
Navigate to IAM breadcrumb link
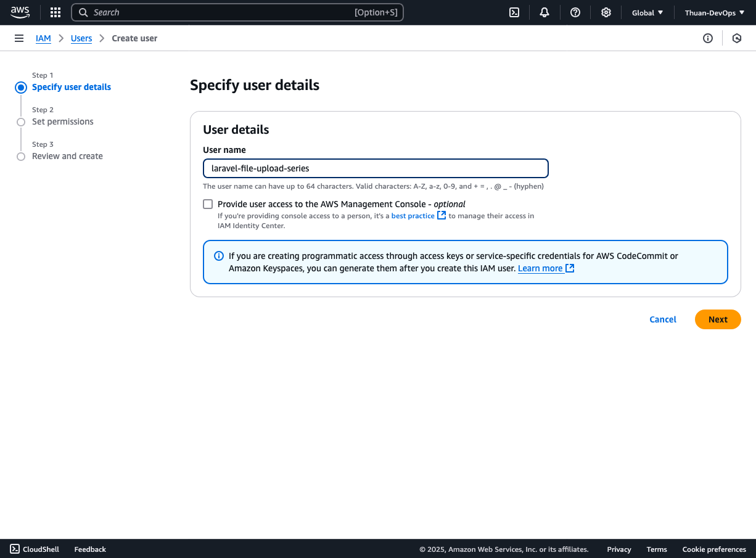point(43,38)
